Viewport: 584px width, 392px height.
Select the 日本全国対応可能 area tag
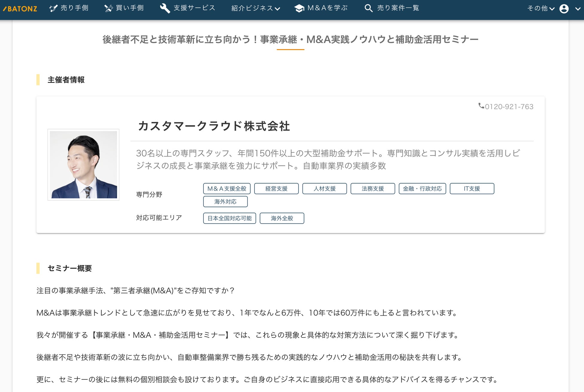click(229, 218)
